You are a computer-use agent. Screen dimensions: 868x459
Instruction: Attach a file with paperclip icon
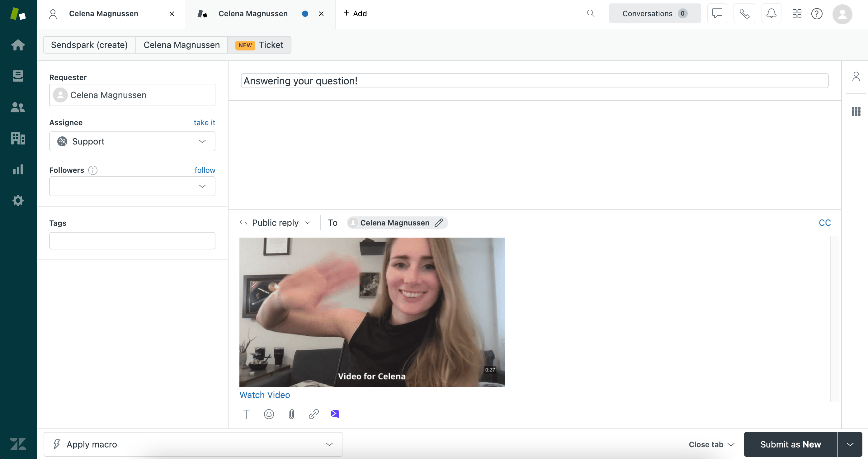point(291,414)
